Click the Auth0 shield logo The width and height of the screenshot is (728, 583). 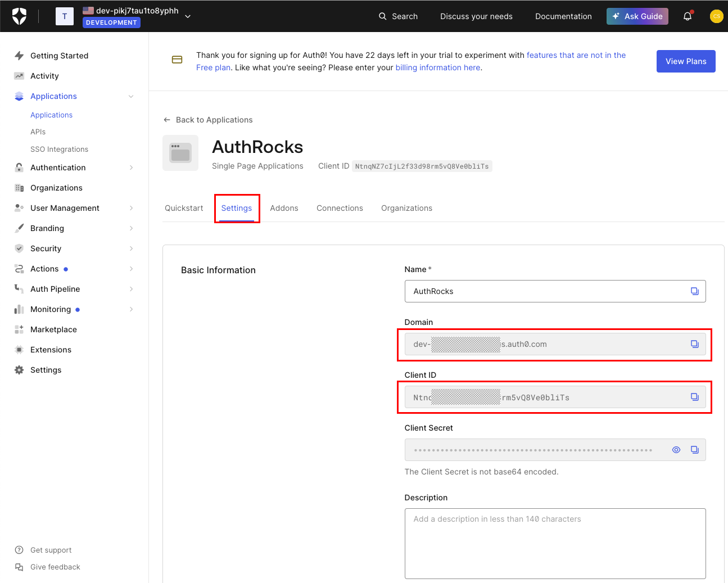pos(19,16)
